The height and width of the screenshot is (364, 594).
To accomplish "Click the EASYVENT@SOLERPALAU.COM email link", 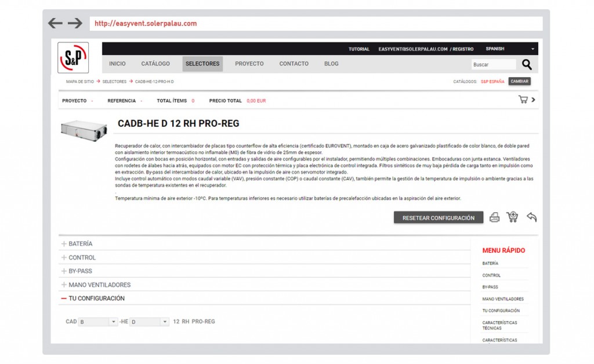I will (x=413, y=49).
